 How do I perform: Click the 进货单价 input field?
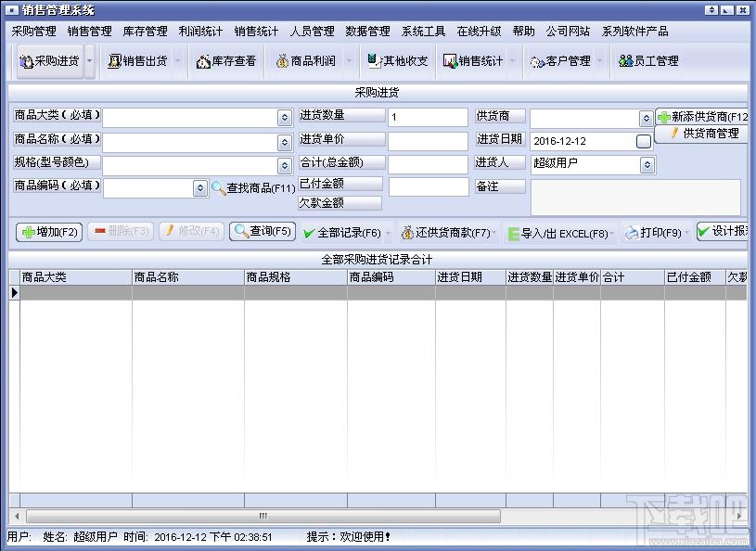428,141
